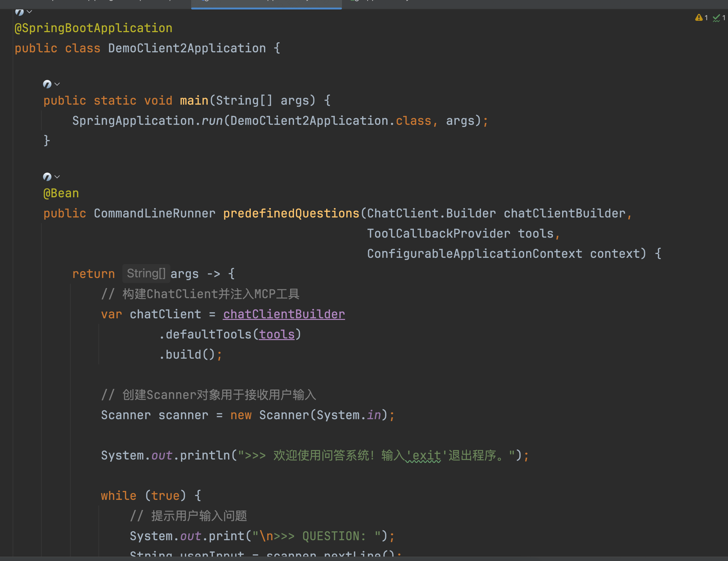Click the String[] inlay type hint
The width and height of the screenshot is (728, 561).
coord(146,274)
